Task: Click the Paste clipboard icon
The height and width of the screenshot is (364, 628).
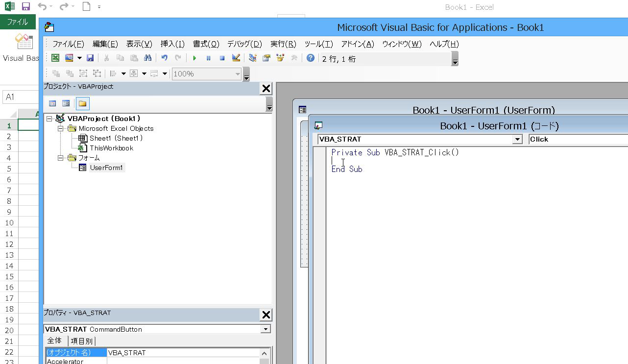Action: pyautogui.click(x=134, y=58)
